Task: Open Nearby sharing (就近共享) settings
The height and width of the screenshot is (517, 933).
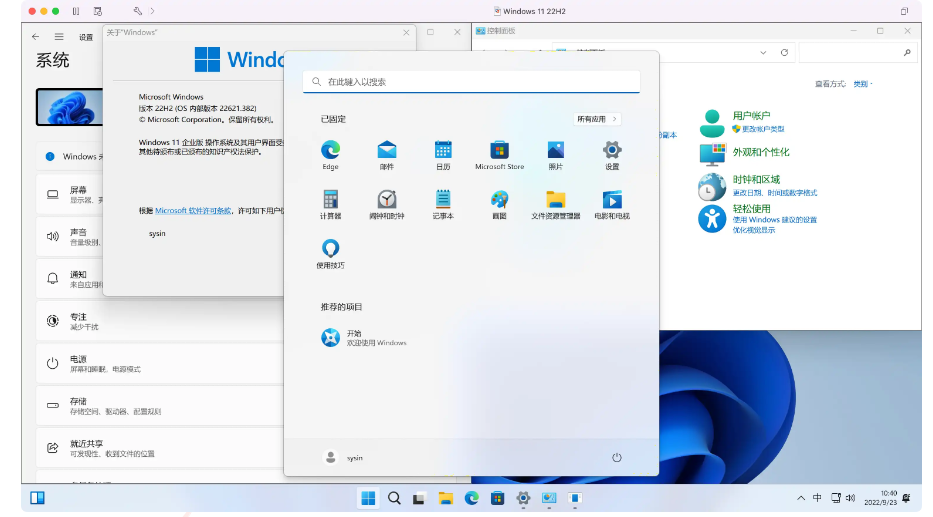Action: [159, 448]
